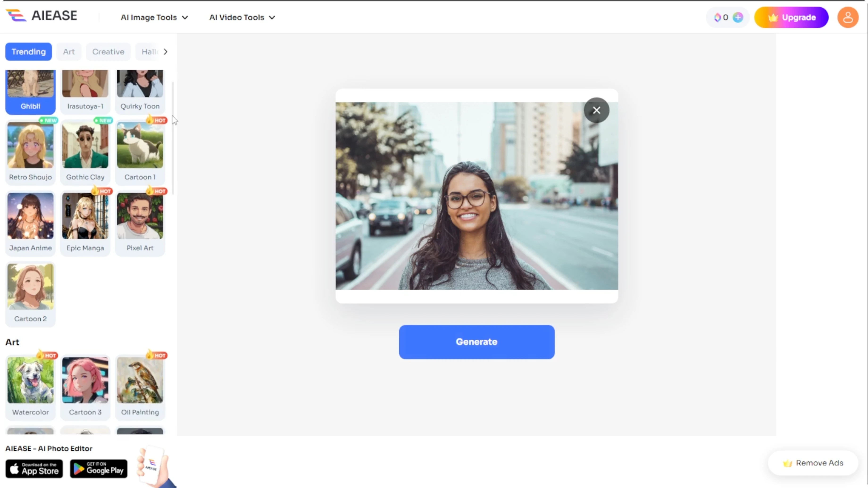The width and height of the screenshot is (868, 488).
Task: Show more style categories with the arrow
Action: pyautogui.click(x=165, y=52)
